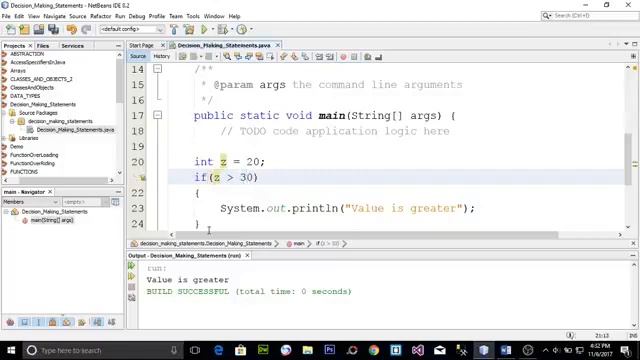Switch to History view in editor
This screenshot has width=640, height=360.
point(162,56)
